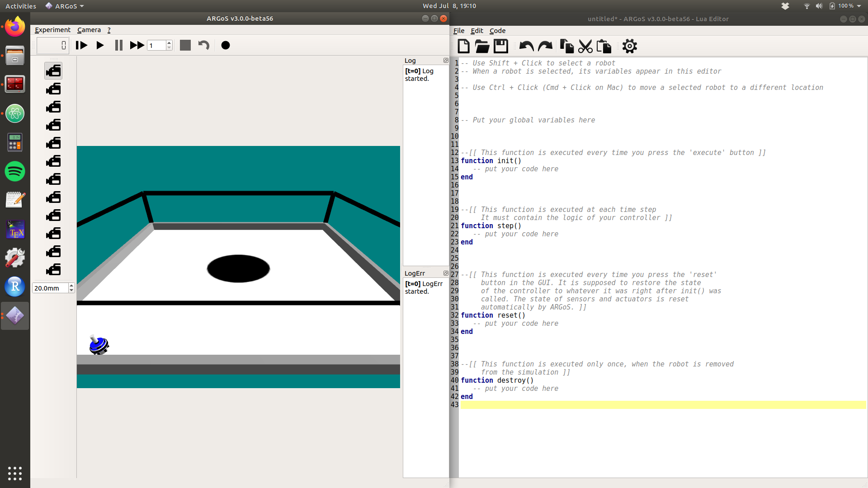Reset the experiment with circular arrow
868x488 pixels.
[204, 45]
